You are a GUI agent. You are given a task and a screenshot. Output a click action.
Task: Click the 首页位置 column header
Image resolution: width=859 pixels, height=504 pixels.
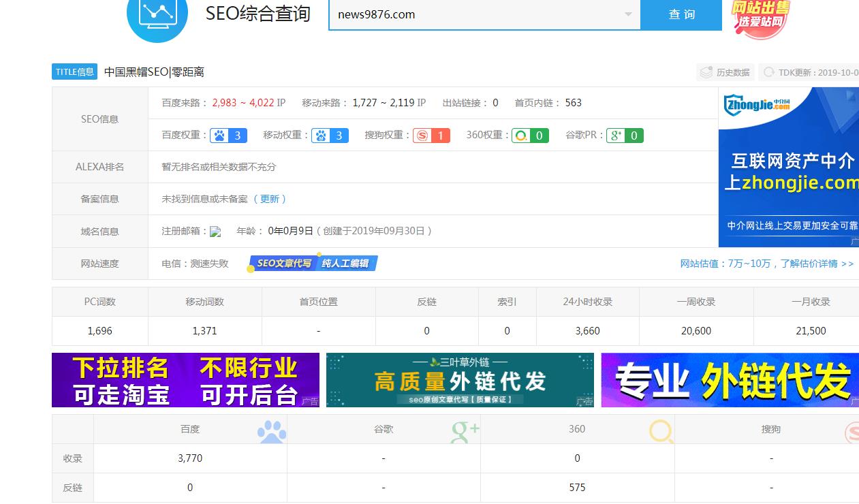coord(318,302)
